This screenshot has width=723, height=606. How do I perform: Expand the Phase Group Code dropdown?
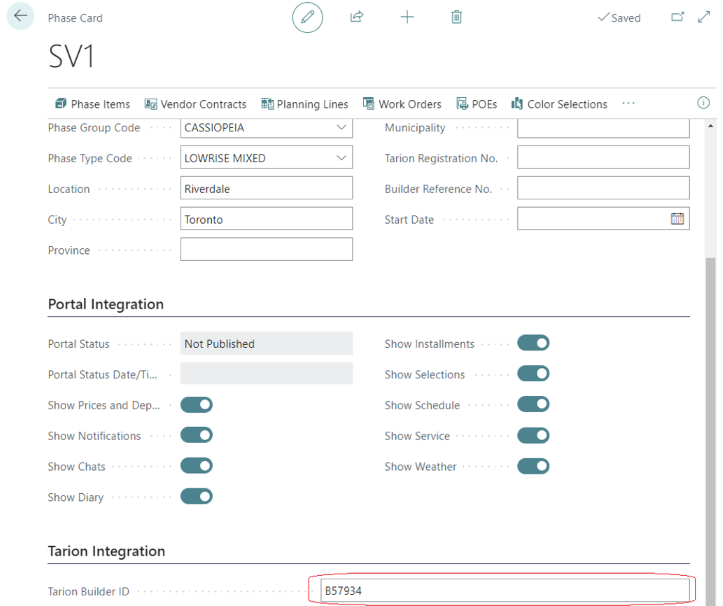pos(342,128)
